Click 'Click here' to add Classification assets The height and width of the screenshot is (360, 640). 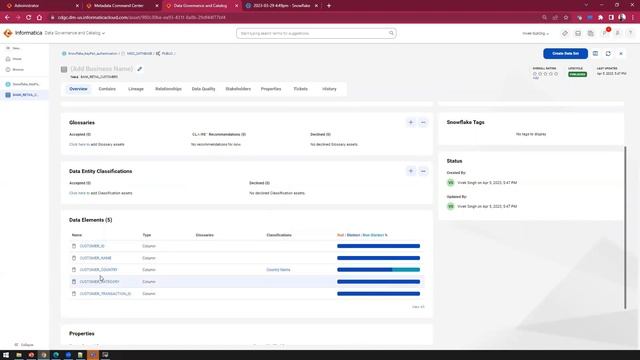point(79,193)
